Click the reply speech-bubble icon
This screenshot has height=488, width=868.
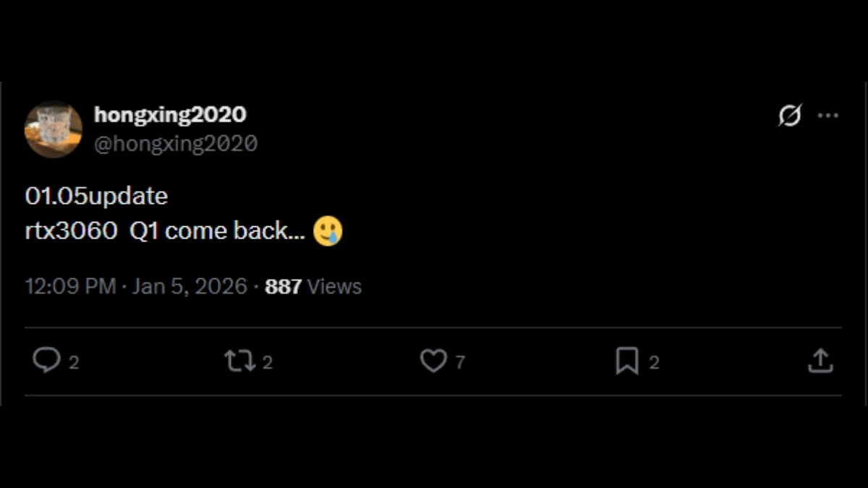point(46,360)
